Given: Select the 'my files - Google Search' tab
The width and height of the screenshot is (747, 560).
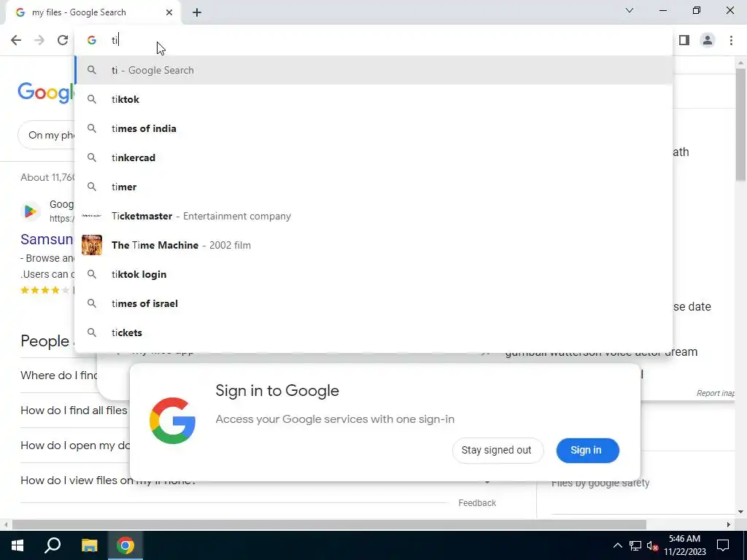Looking at the screenshot, I should pos(93,12).
